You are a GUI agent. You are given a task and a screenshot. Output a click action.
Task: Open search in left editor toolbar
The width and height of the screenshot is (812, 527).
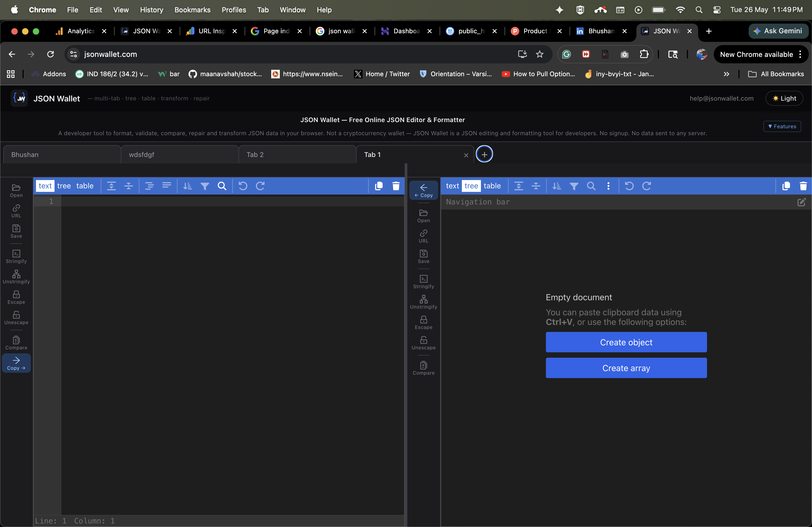coord(222,186)
